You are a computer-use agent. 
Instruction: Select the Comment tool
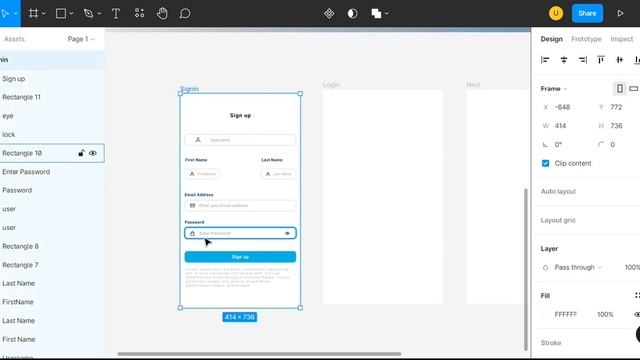click(185, 13)
